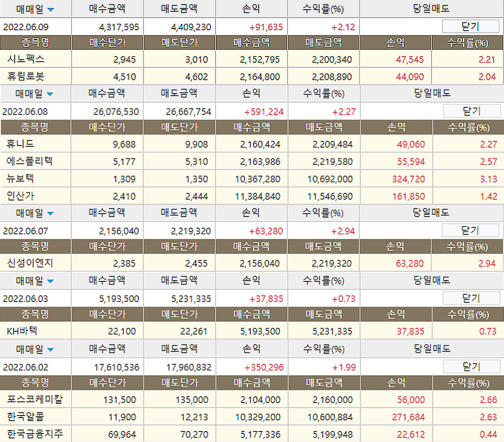The width and height of the screenshot is (504, 442).
Task: Click the 인산가 profit value 161,850
Action: (408, 196)
